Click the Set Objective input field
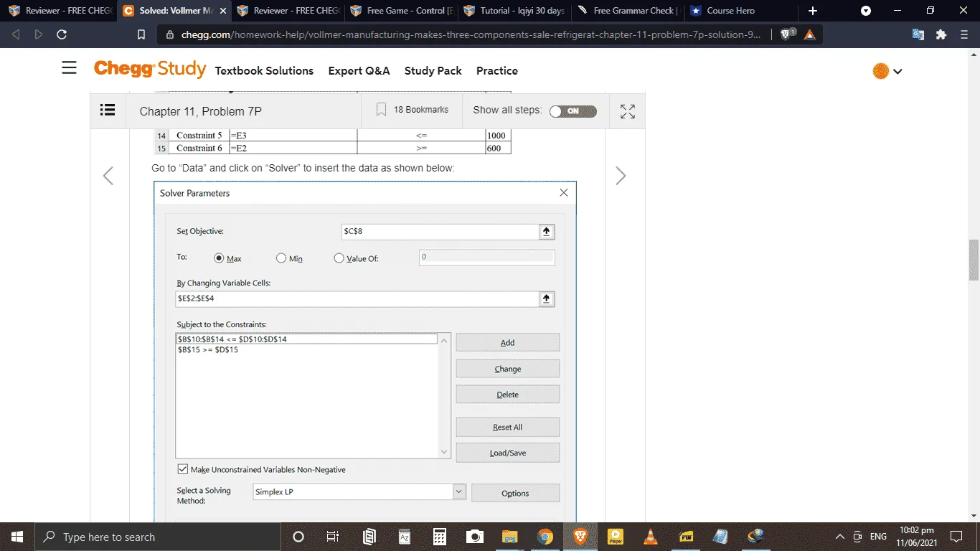 [x=440, y=231]
